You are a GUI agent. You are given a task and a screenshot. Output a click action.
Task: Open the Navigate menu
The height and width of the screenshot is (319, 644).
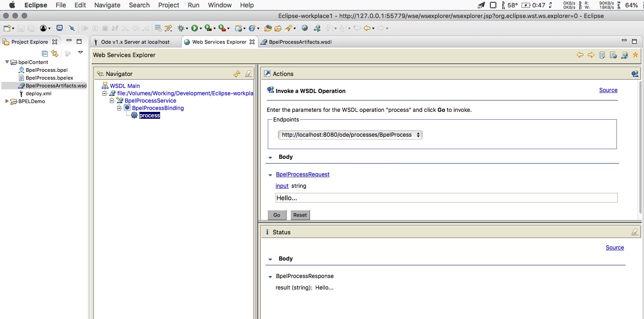point(107,5)
